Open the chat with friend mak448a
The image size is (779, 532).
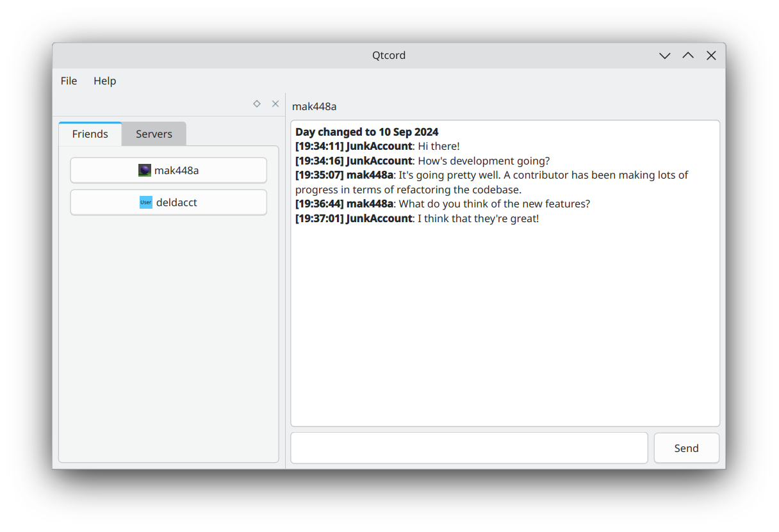click(168, 170)
